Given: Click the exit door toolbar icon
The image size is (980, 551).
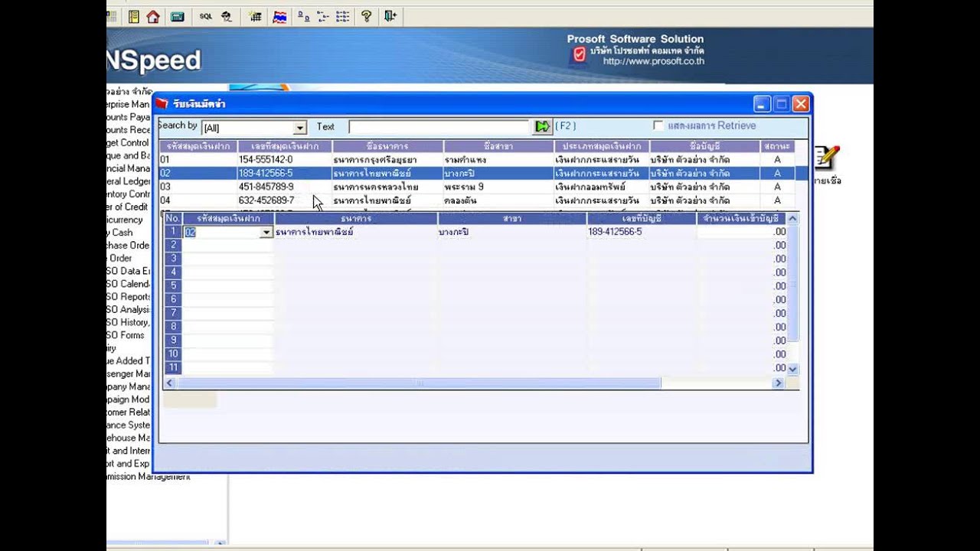Looking at the screenshot, I should point(390,16).
